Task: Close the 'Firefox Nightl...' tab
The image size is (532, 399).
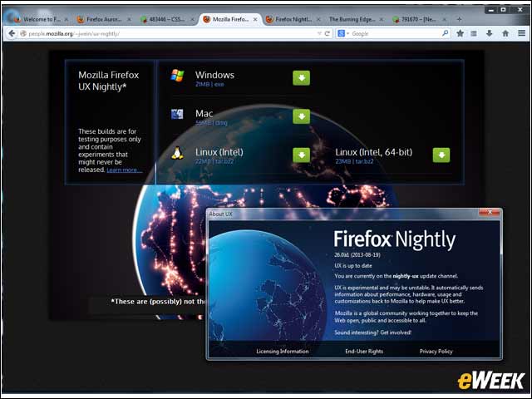Action: click(x=318, y=20)
